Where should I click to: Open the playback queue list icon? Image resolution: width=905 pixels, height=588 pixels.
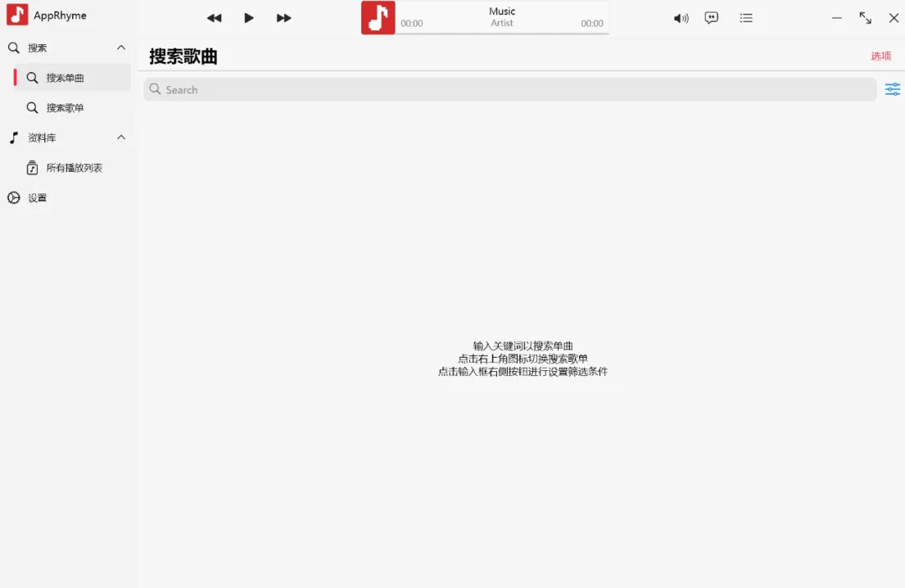click(746, 18)
